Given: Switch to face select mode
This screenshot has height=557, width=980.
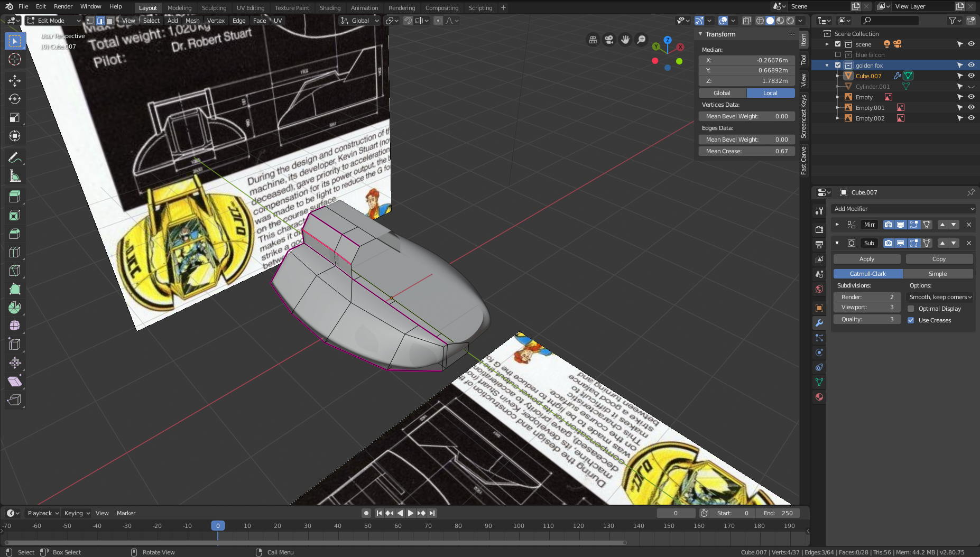Looking at the screenshot, I should click(x=110, y=21).
